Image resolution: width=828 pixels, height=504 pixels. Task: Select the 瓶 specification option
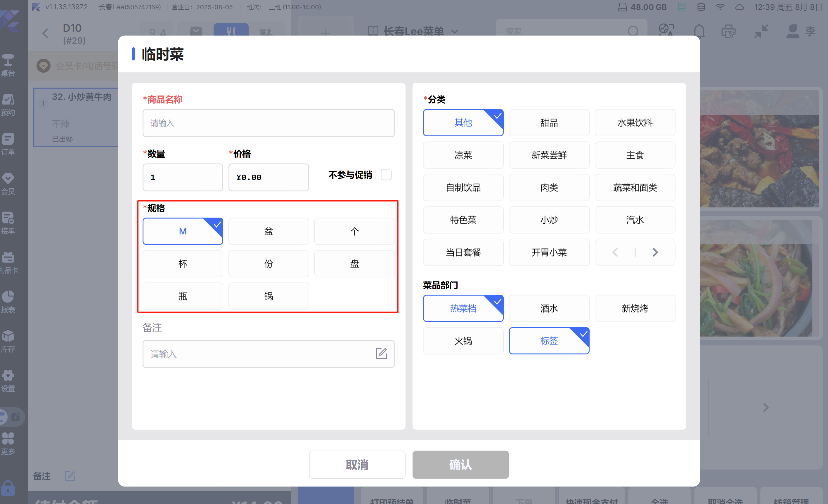click(x=183, y=296)
